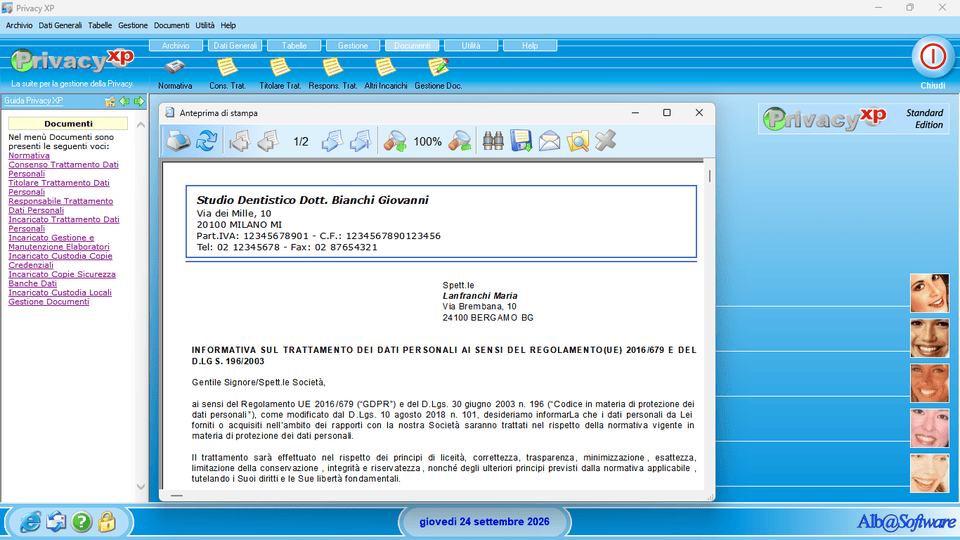960x540 pixels.
Task: Select the Utilità tab
Action: point(471,45)
